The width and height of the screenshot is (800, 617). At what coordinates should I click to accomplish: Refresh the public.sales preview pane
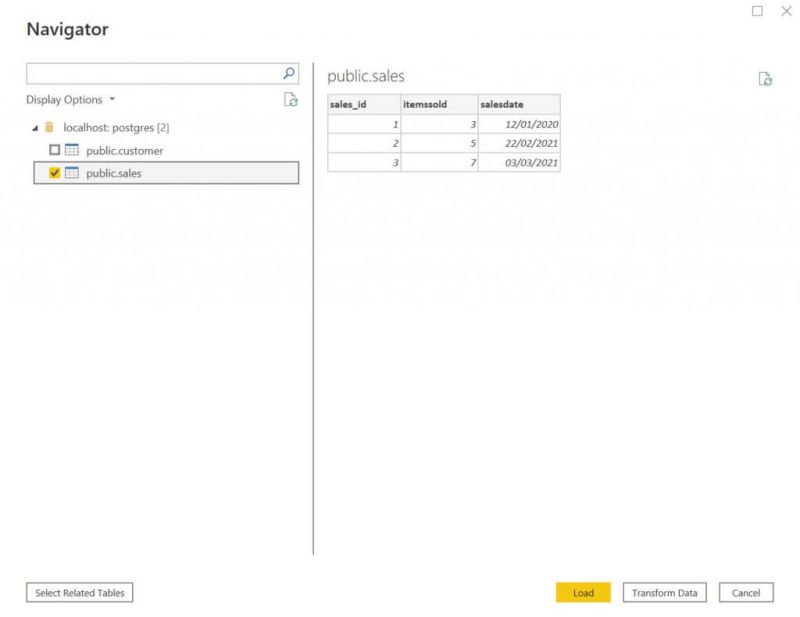[764, 78]
